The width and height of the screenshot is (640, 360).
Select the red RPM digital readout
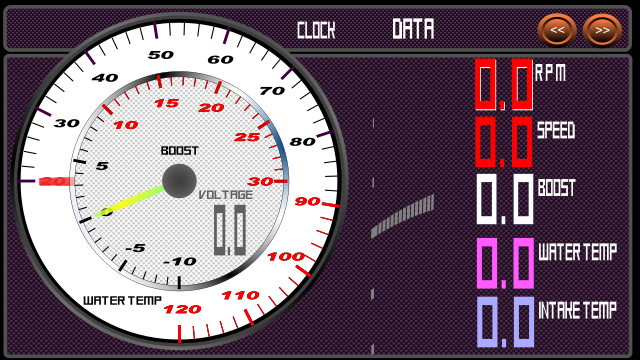coord(504,84)
